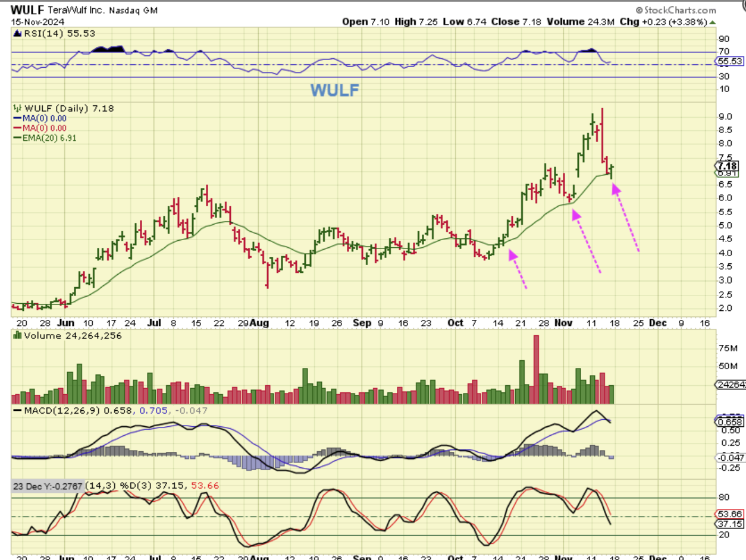Click the 55.53 RSI value tag on right axis
This screenshot has width=746, height=560.
(729, 61)
